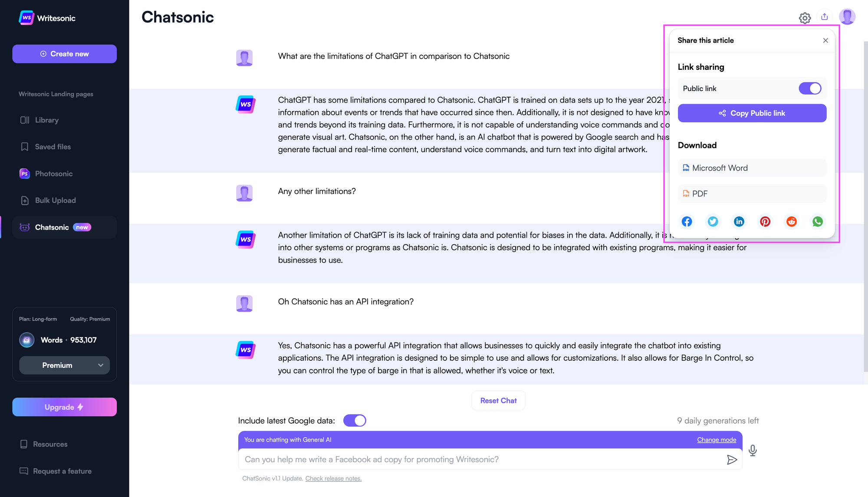Click the LinkedIn share icon
Screen dimensions: 868x497
(x=739, y=221)
